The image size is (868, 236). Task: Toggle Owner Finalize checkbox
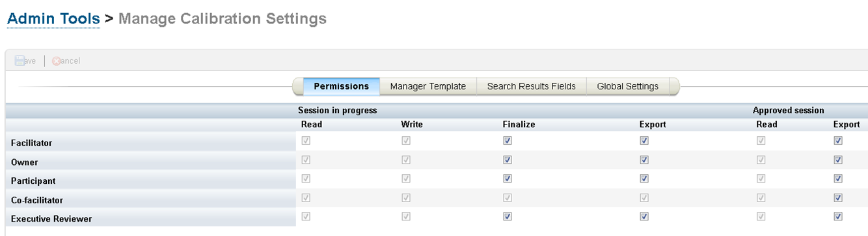pyautogui.click(x=507, y=160)
